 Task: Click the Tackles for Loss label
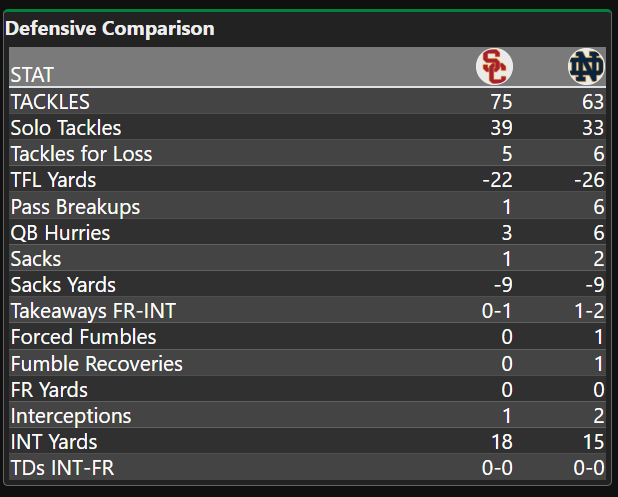click(x=81, y=154)
